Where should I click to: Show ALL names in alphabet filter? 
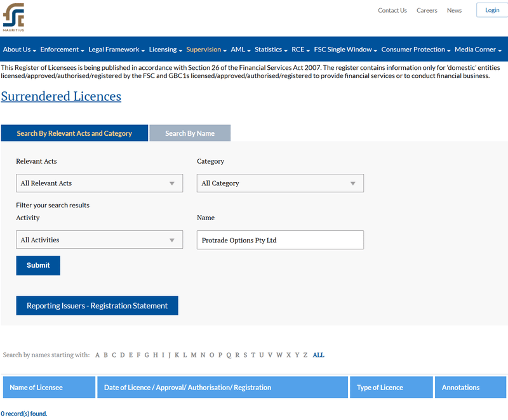point(319,355)
